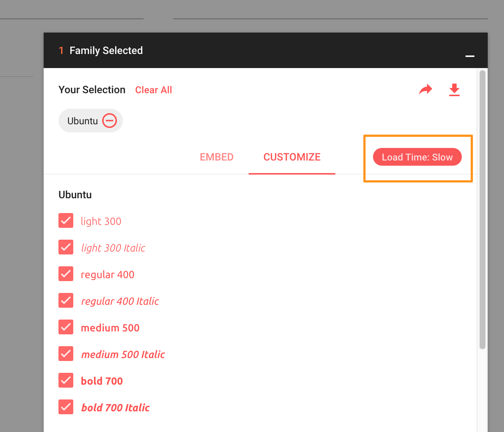Deselect the medium 500 checkbox
Image resolution: width=504 pixels, height=432 pixels.
tap(66, 327)
